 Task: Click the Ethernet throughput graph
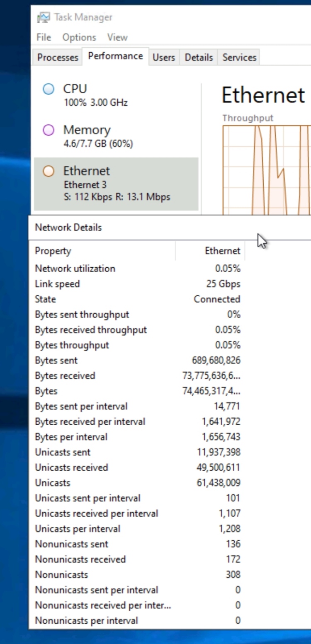click(x=267, y=170)
